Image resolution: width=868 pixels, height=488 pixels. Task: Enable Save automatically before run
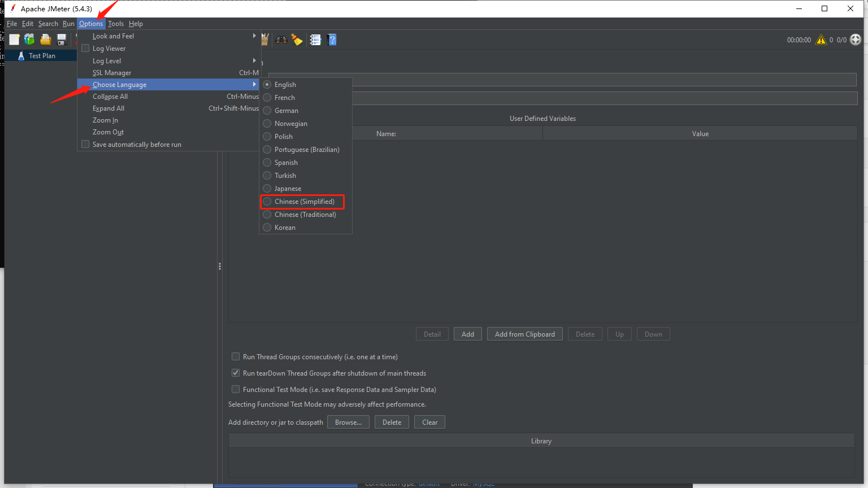point(85,145)
